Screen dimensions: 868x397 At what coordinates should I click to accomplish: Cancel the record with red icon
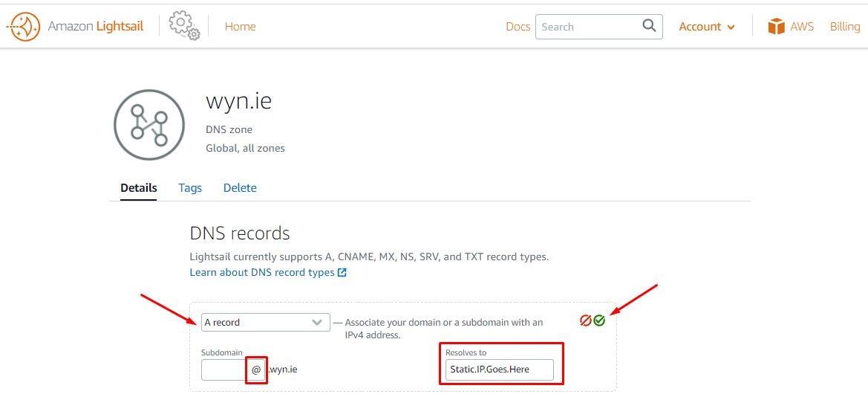click(x=586, y=320)
